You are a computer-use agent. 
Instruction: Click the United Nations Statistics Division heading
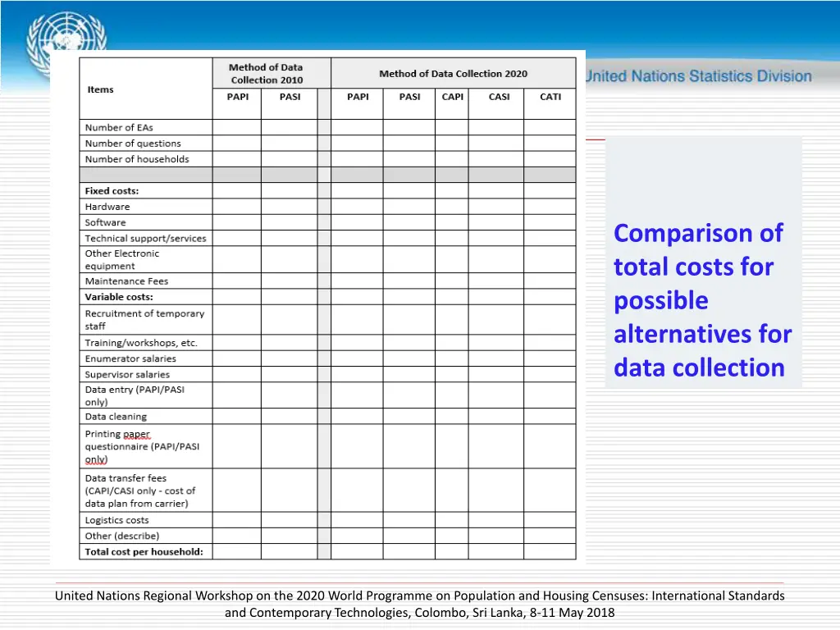[x=698, y=76]
